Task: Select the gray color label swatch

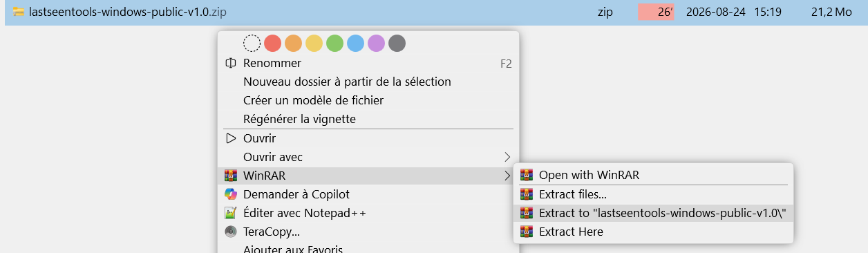Action: (x=397, y=44)
